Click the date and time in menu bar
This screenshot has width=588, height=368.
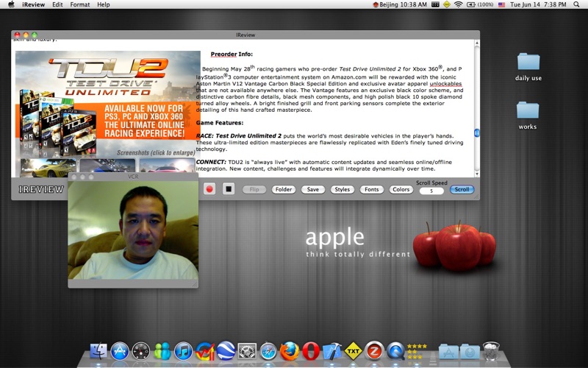[538, 4]
